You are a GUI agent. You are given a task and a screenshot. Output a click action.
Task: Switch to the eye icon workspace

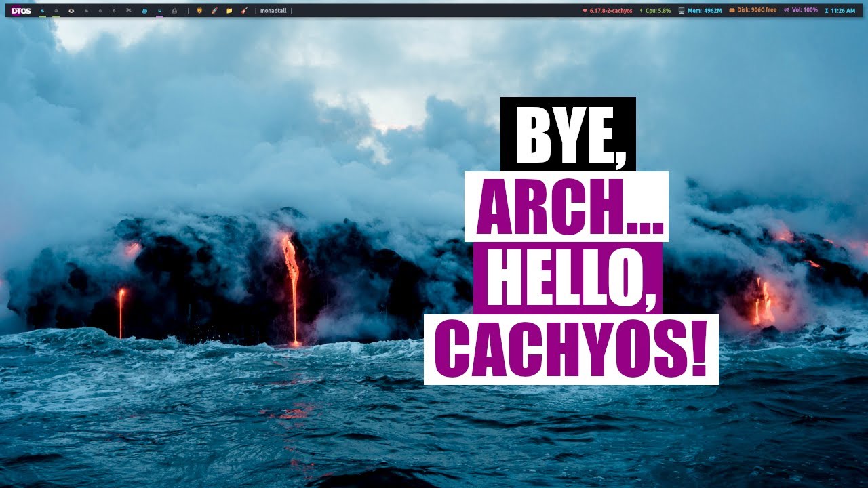tap(71, 11)
